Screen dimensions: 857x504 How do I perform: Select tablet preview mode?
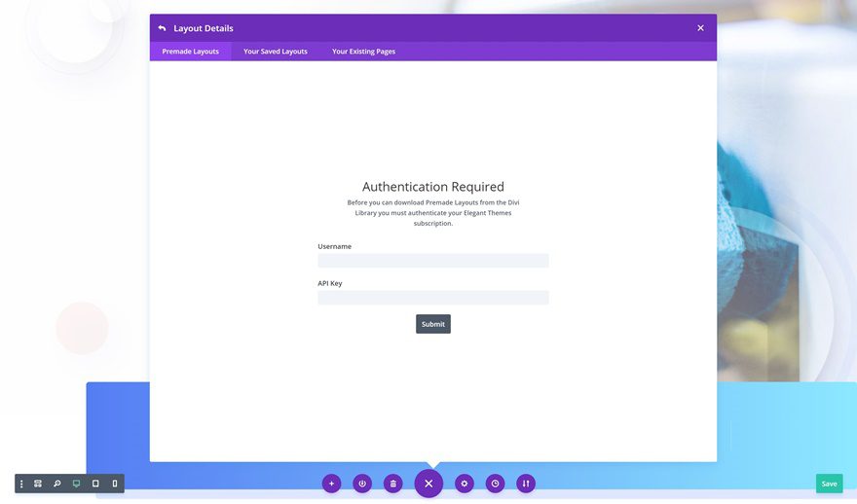pos(95,484)
